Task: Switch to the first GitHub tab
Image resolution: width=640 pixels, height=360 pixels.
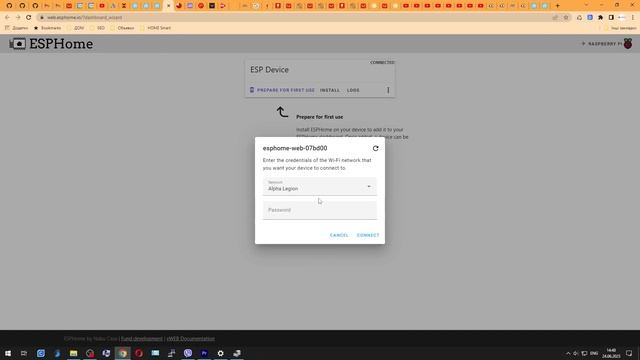Action: coord(9,6)
